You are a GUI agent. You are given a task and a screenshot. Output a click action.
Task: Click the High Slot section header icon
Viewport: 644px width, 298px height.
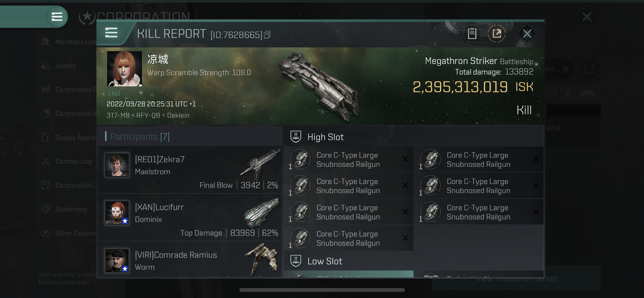point(296,137)
